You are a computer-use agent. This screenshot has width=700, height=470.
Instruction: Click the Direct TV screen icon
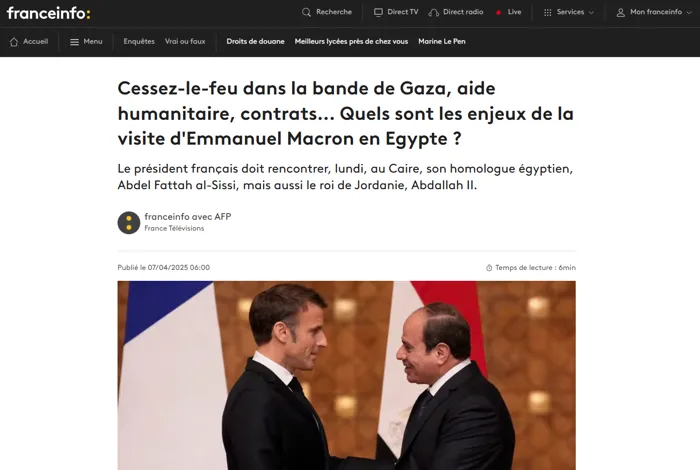[378, 12]
